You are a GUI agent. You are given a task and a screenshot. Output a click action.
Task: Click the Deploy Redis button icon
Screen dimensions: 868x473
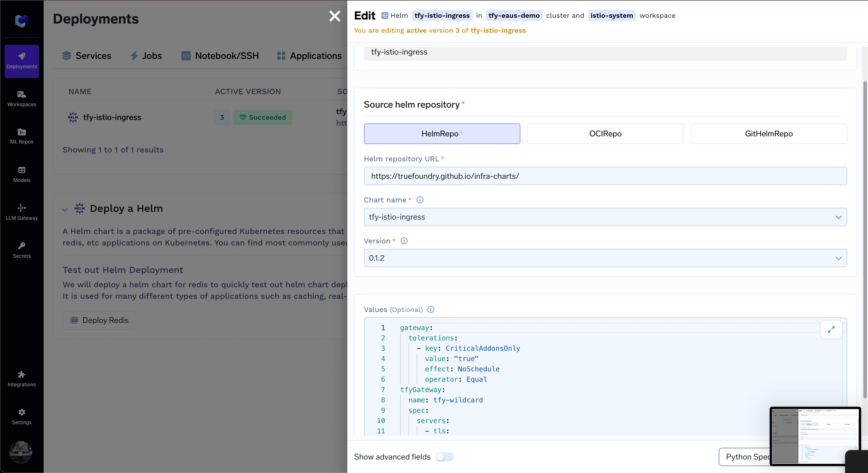pyautogui.click(x=74, y=320)
